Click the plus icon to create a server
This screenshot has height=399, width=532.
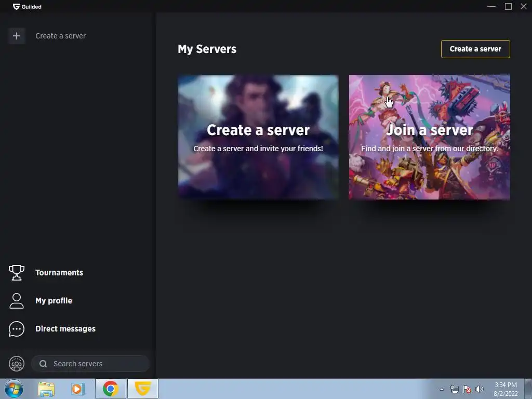coord(17,36)
